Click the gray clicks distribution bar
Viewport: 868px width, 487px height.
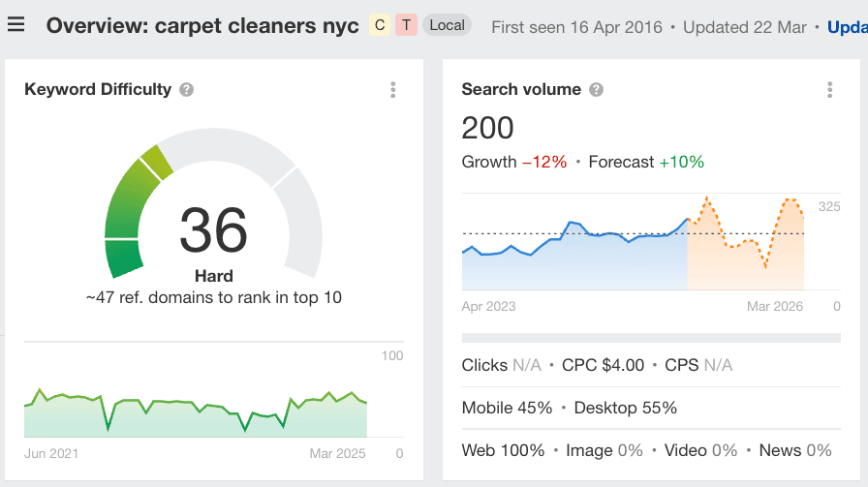651,338
